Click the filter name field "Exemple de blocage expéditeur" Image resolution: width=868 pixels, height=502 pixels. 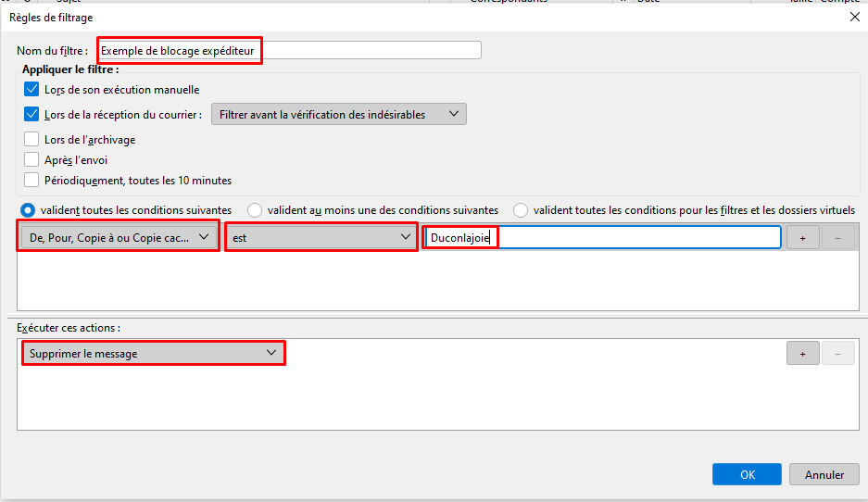click(x=289, y=50)
